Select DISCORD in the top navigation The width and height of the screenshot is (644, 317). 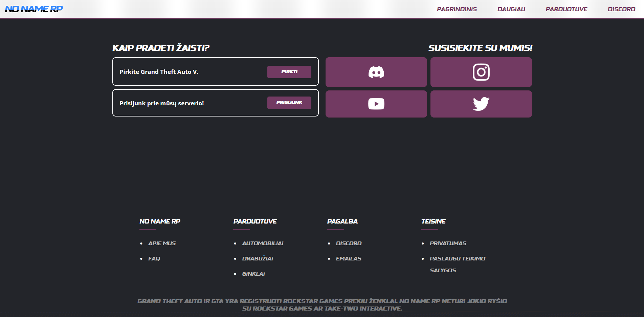(621, 9)
